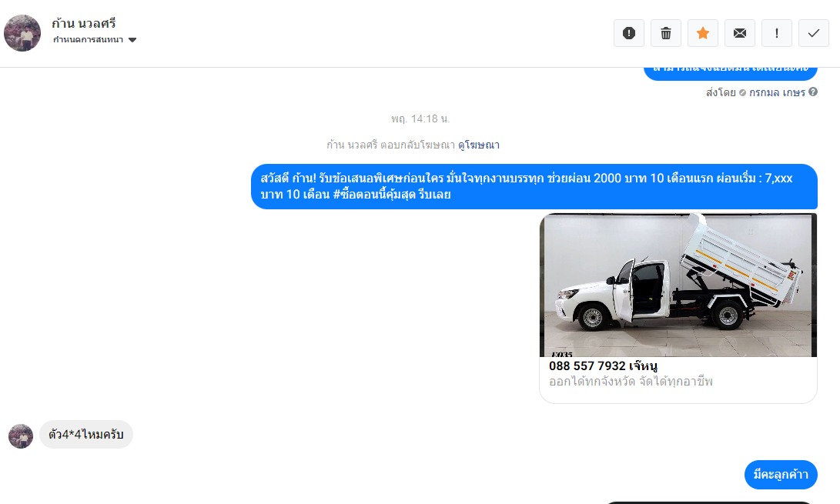
Task: Mark conversation done with checkmark icon
Action: pos(814,33)
